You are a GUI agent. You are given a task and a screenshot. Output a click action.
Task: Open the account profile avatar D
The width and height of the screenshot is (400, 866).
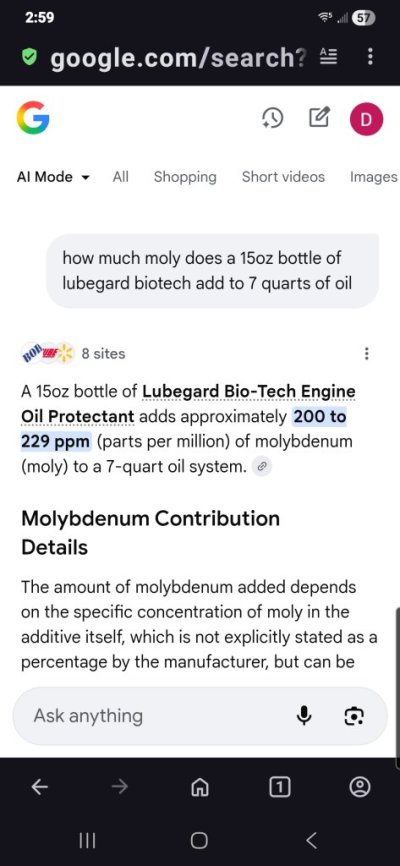(366, 118)
